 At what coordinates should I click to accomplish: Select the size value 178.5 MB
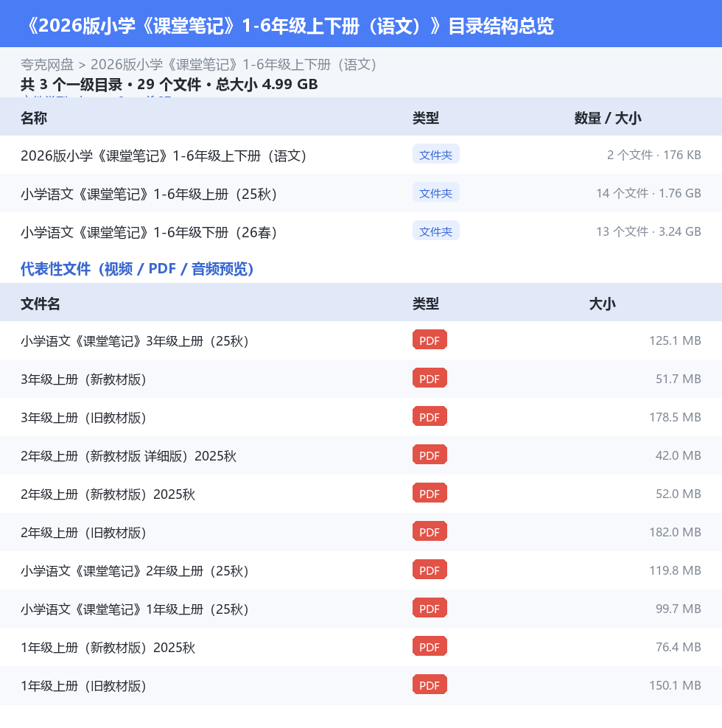coord(675,417)
